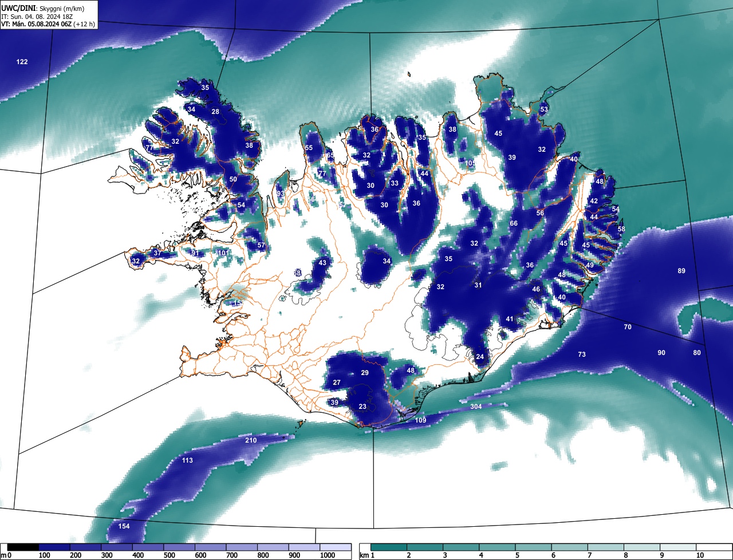
Task: Select the map value 33
Action: click(395, 183)
